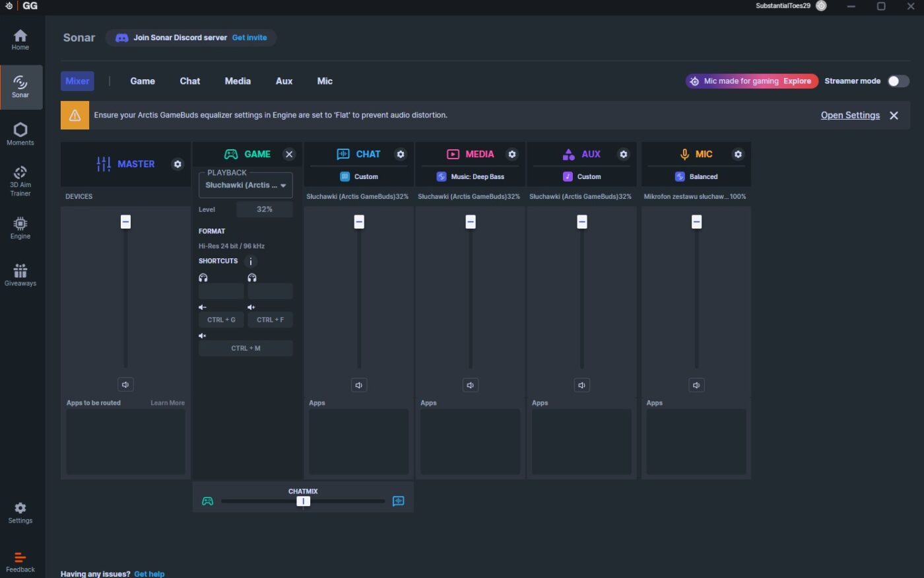This screenshot has width=924, height=578.
Task: Open the Aux preset Custom selector
Action: (x=582, y=176)
